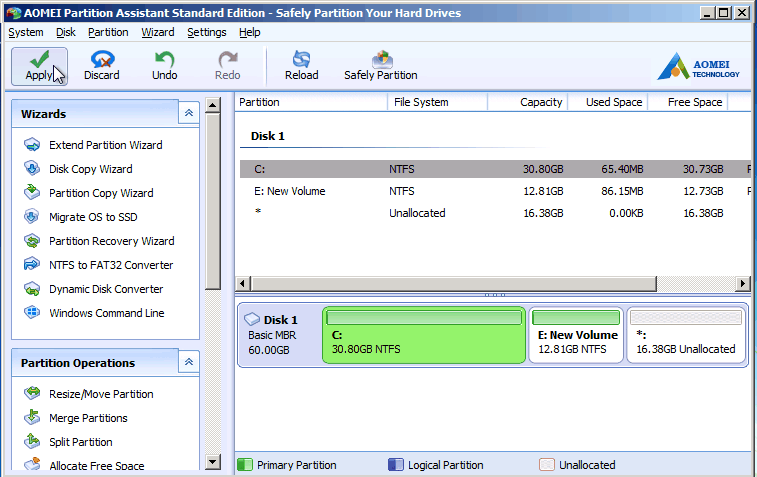Discard pending changes

[101, 67]
